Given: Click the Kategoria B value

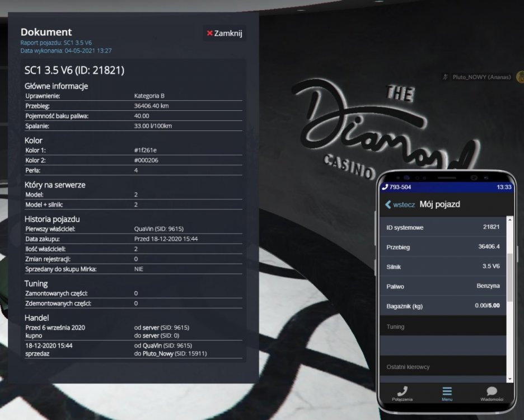Looking at the screenshot, I should (149, 96).
